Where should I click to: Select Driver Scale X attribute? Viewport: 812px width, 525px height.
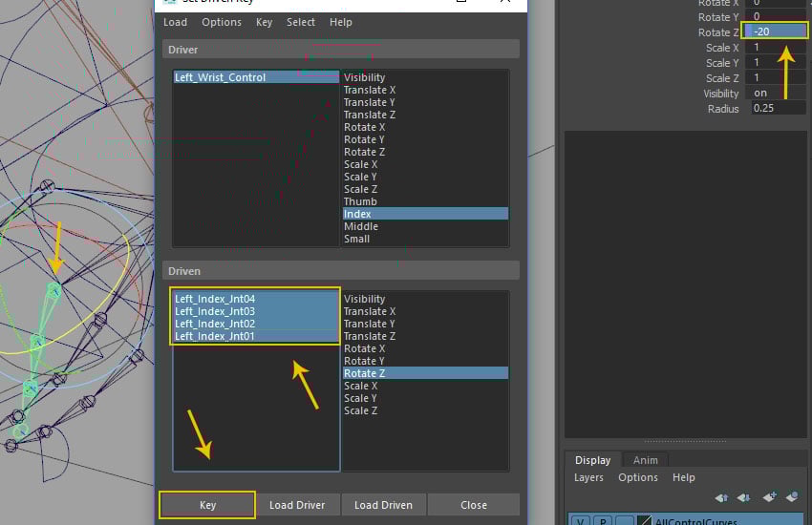click(425, 164)
